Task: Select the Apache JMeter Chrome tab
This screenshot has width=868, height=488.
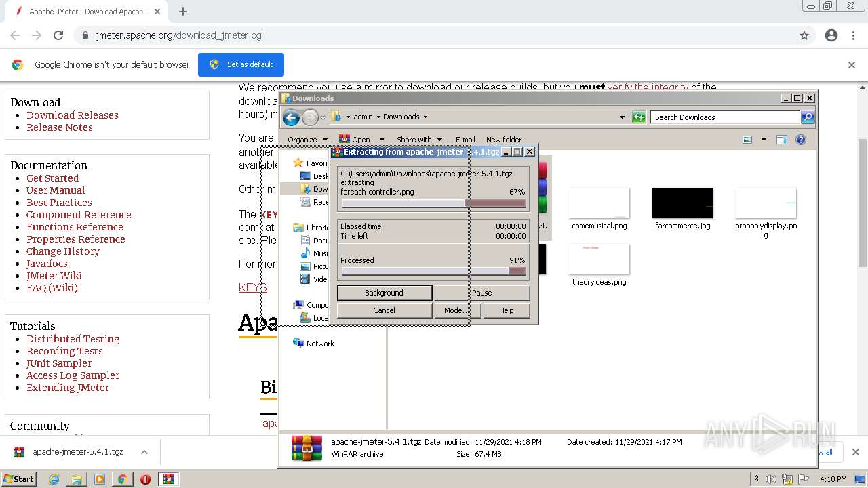Action: click(x=87, y=12)
